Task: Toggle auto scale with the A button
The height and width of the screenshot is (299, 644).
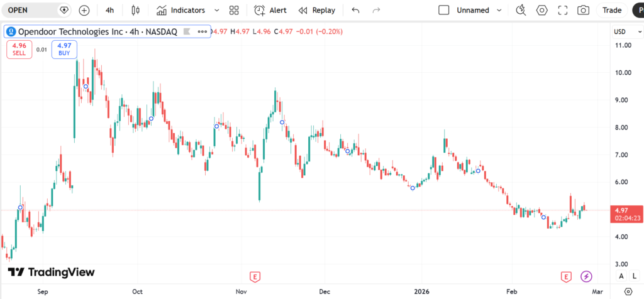Action: pos(621,276)
